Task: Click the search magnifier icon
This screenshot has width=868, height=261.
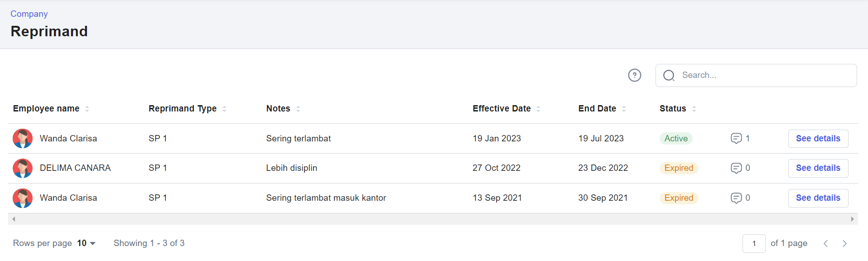Action: 669,75
